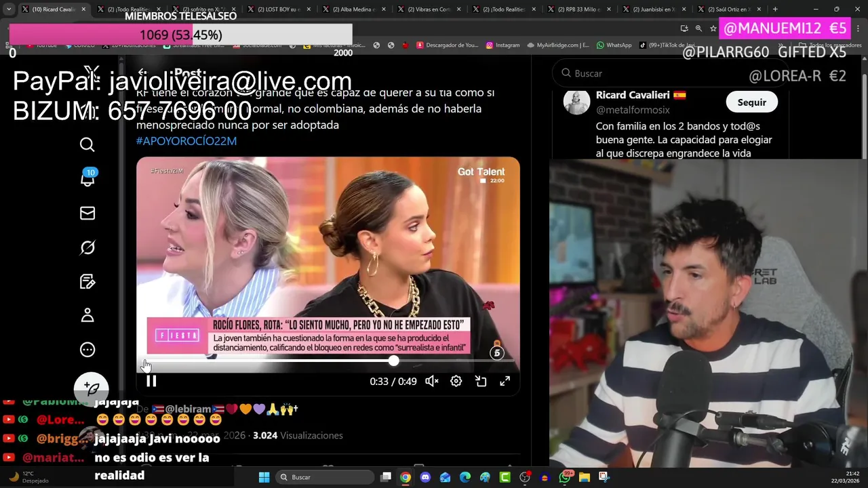Open File Explorer from the taskbar
Viewport: 868px width, 488px height.
coord(585,477)
